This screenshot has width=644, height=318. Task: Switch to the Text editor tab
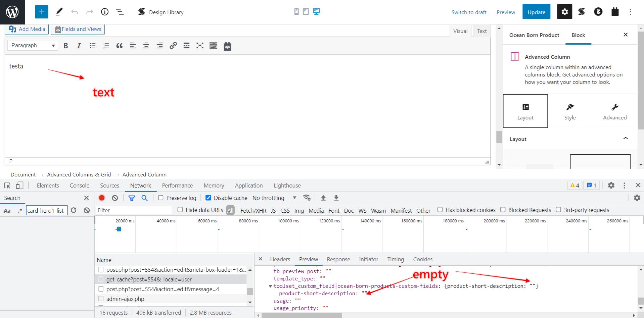(482, 31)
